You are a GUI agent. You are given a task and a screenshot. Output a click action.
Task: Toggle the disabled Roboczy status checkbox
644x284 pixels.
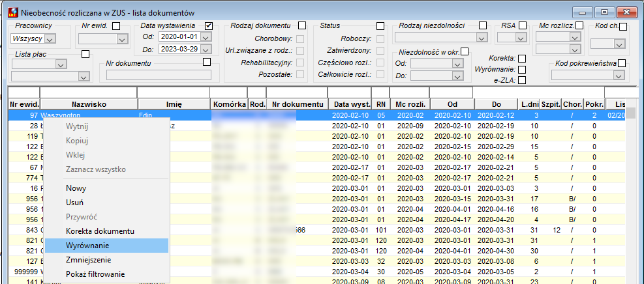coord(380,39)
